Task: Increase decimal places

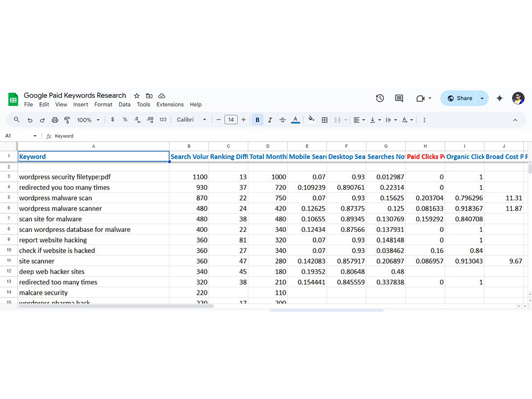Action: [150, 120]
